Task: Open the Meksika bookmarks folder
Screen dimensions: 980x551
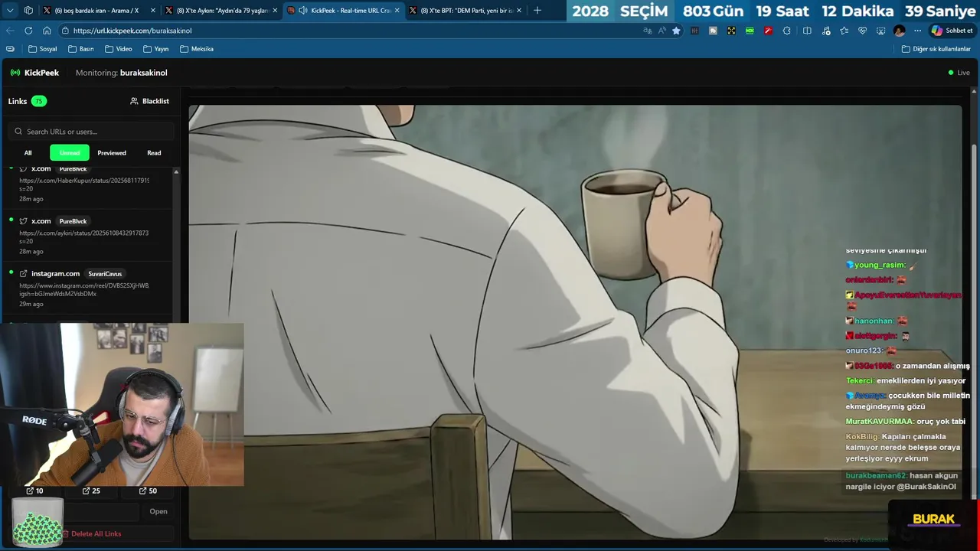Action: 197,49
